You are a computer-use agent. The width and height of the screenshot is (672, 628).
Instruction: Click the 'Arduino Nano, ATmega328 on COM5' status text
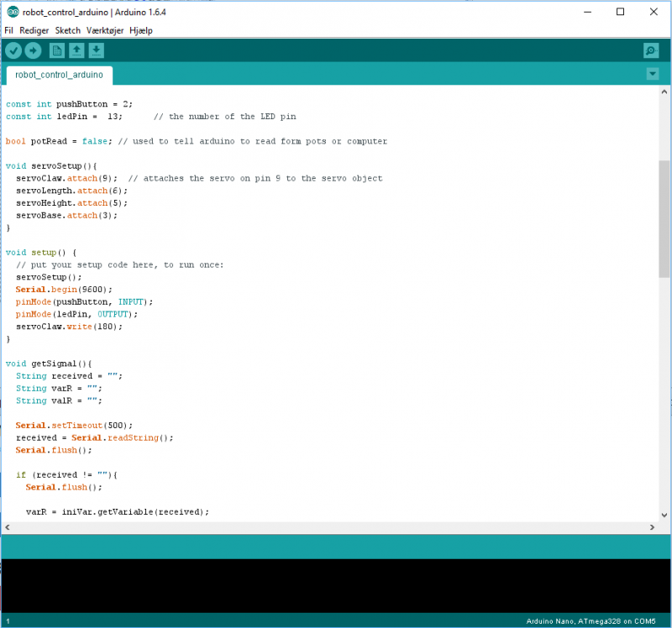(591, 621)
